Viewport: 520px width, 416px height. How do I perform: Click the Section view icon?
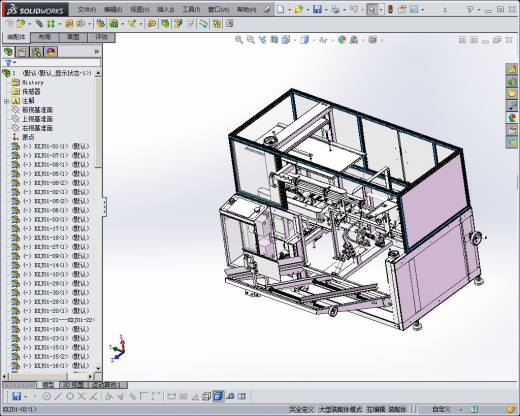(274, 40)
